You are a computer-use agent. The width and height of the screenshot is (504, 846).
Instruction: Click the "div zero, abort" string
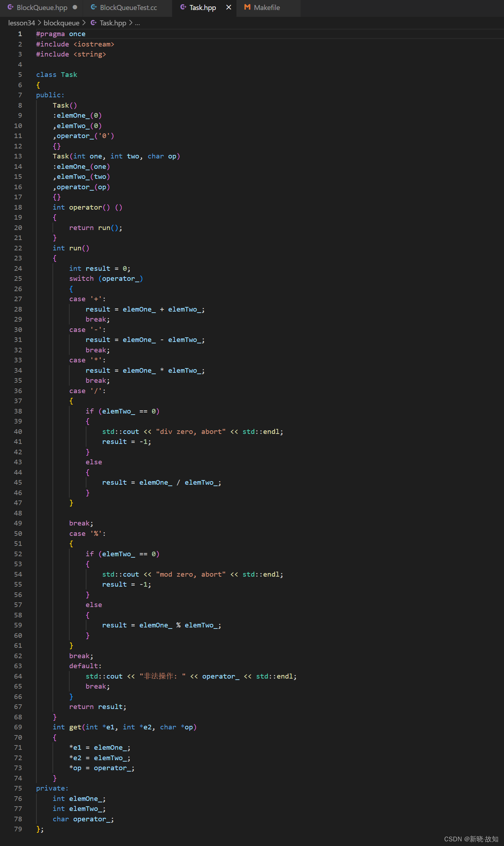(x=191, y=432)
